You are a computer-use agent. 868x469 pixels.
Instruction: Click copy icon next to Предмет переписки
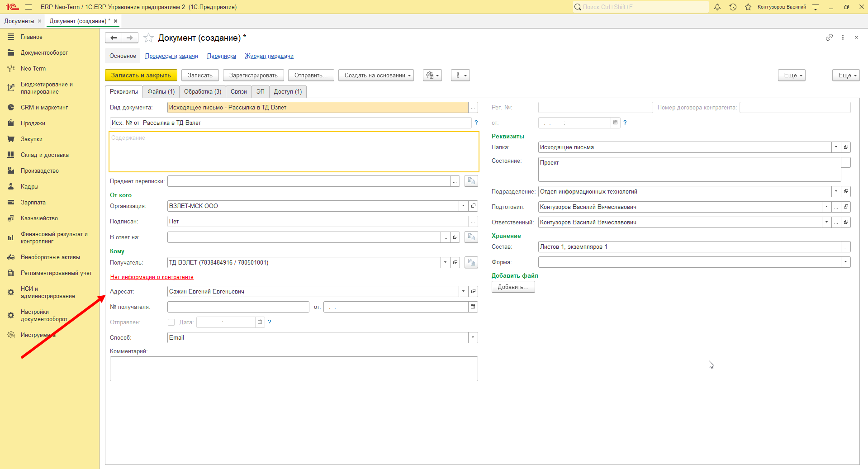471,181
